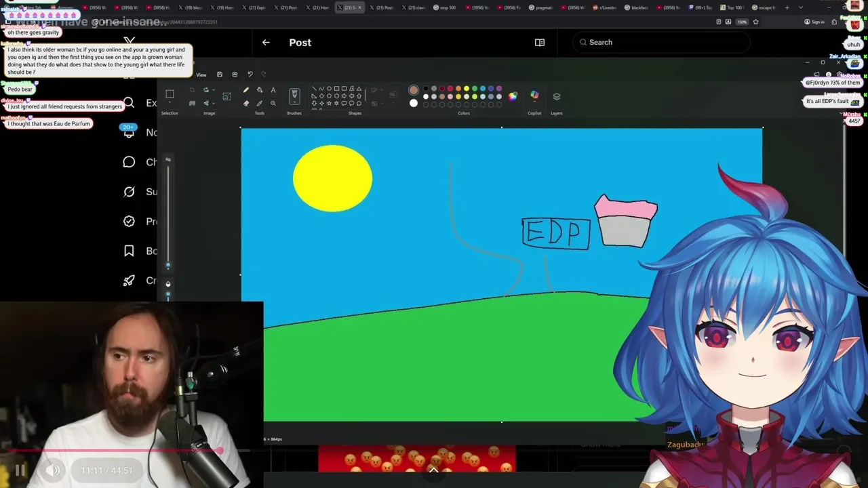Open the Copilot button
868x488 pixels.
(x=534, y=96)
